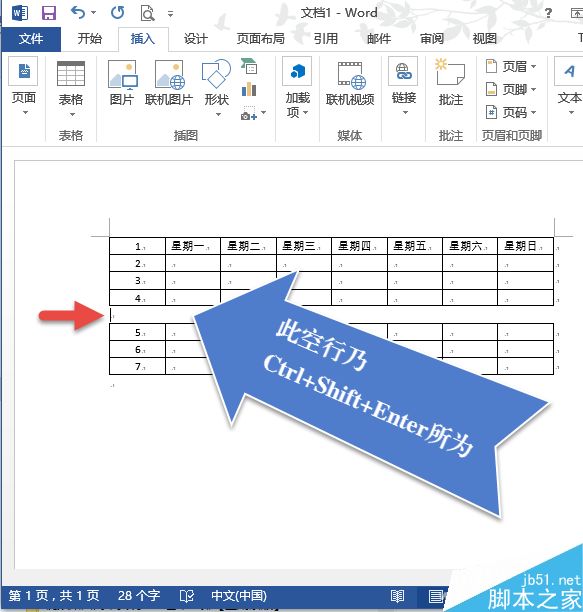Click the 第1页,共1页 page indicator
Image resolution: width=583 pixels, height=612 pixels.
click(x=54, y=596)
